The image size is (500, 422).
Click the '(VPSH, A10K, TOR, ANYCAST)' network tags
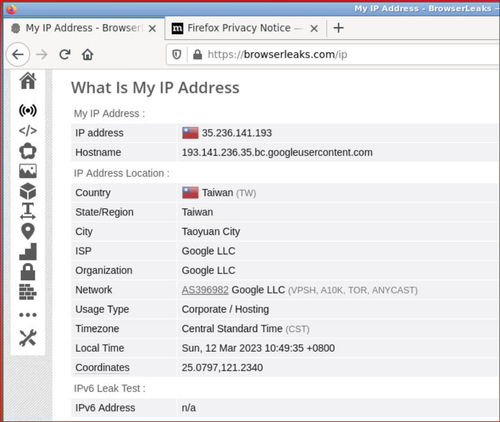coord(353,290)
